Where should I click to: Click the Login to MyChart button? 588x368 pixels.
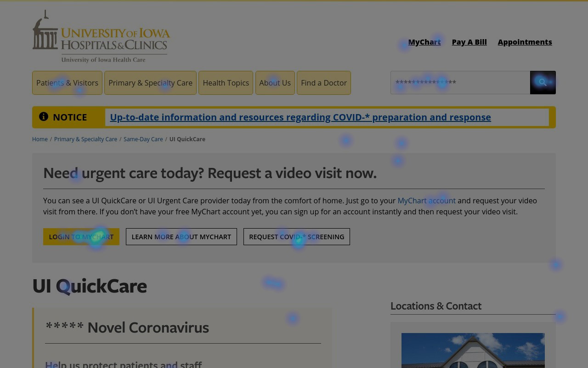(81, 236)
